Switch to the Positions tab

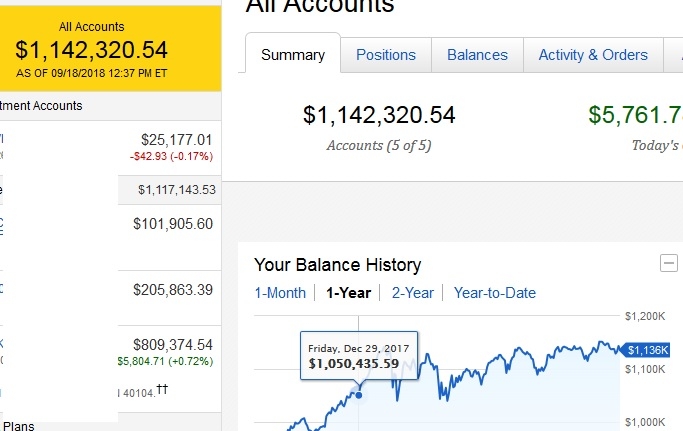386,55
